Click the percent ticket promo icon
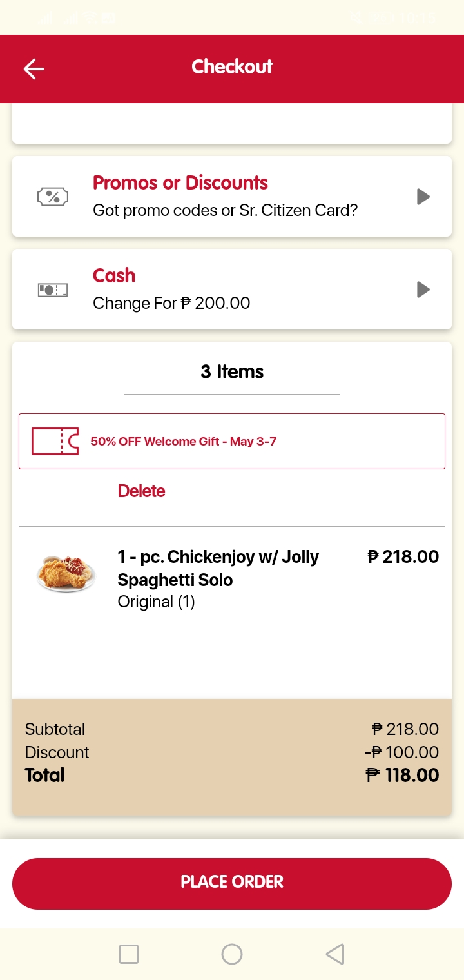The height and width of the screenshot is (980, 464). pyautogui.click(x=53, y=197)
